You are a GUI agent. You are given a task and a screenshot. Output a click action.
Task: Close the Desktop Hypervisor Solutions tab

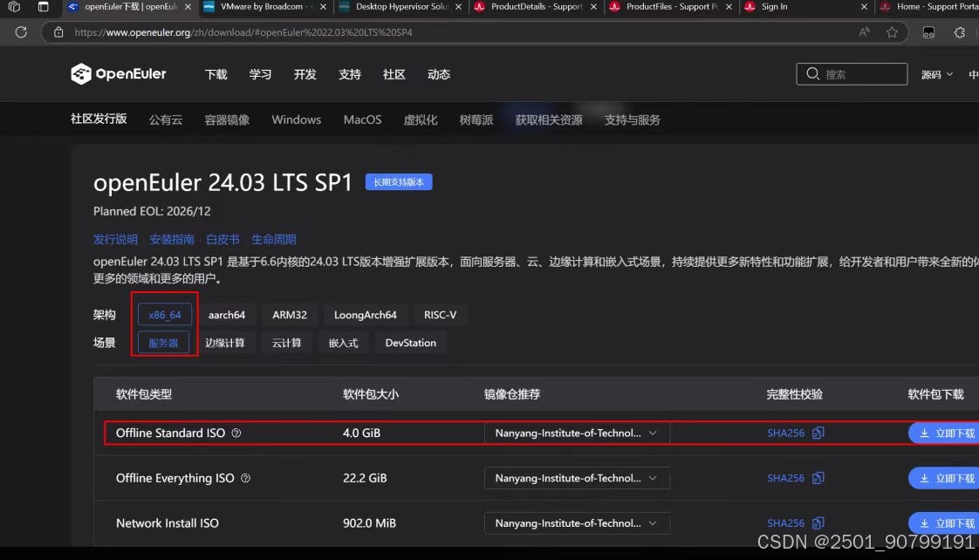[x=458, y=6]
